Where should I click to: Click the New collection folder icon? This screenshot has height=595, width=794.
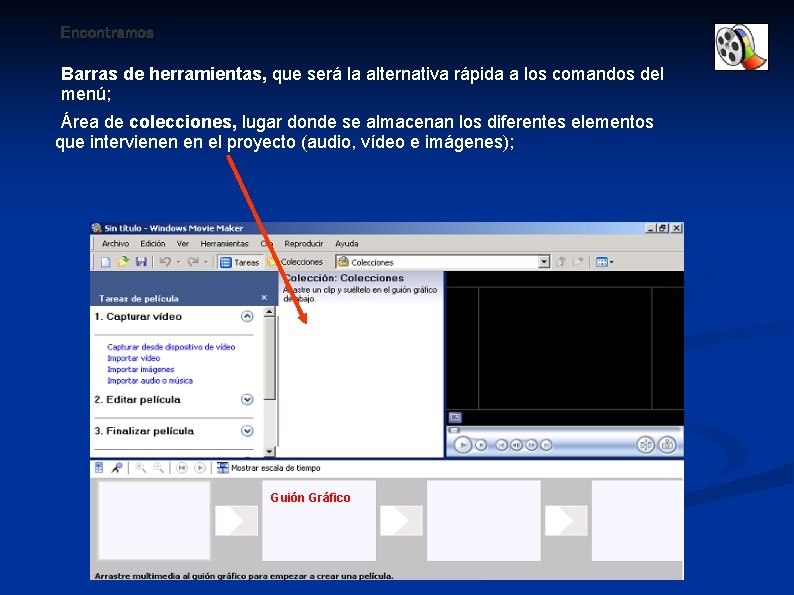578,262
